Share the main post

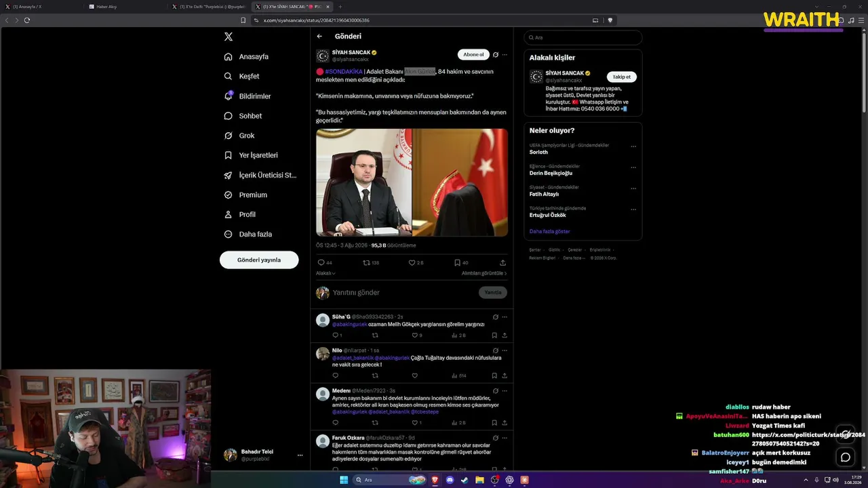coord(502,262)
